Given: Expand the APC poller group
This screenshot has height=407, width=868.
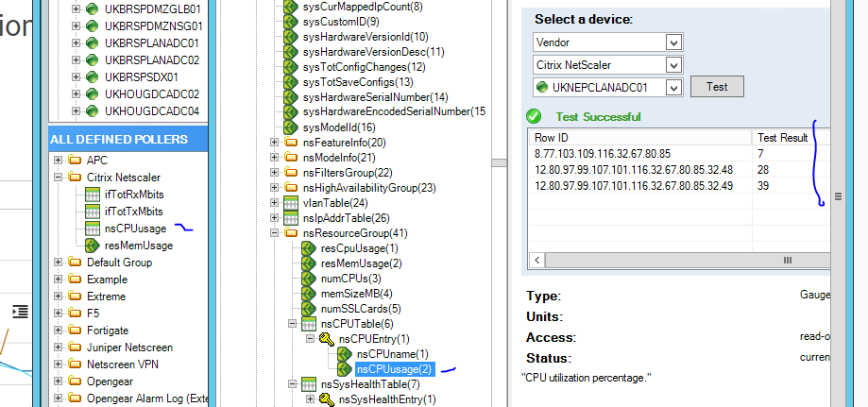Looking at the screenshot, I should pyautogui.click(x=59, y=161).
